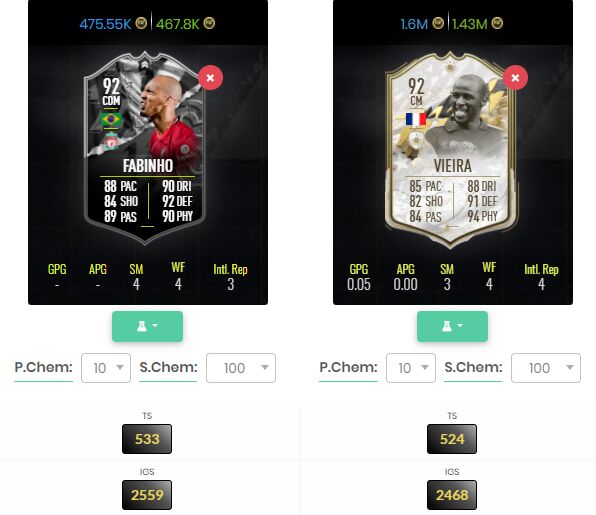
Task: Remove Vieira card with red X
Action: point(515,78)
